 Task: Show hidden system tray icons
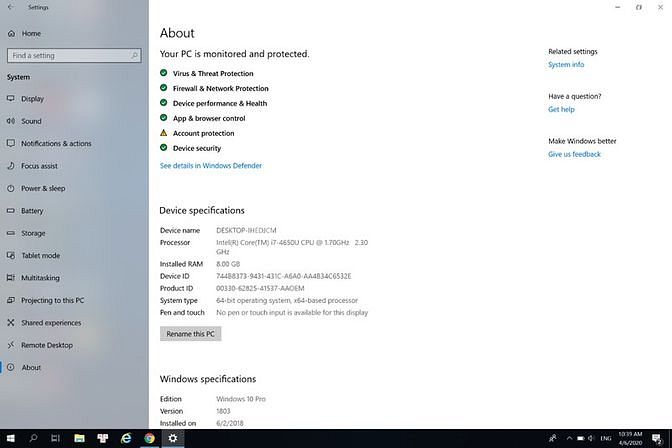click(x=569, y=438)
